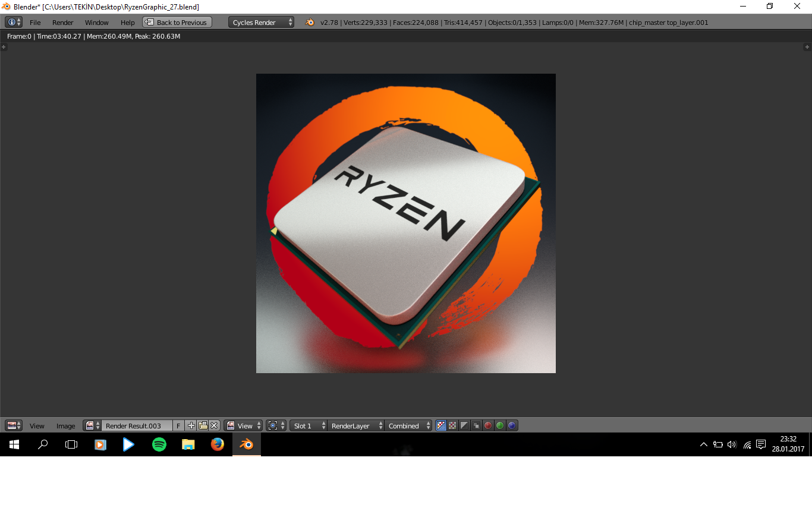
Task: Click the Frame:0 render time status line
Action: [93, 36]
